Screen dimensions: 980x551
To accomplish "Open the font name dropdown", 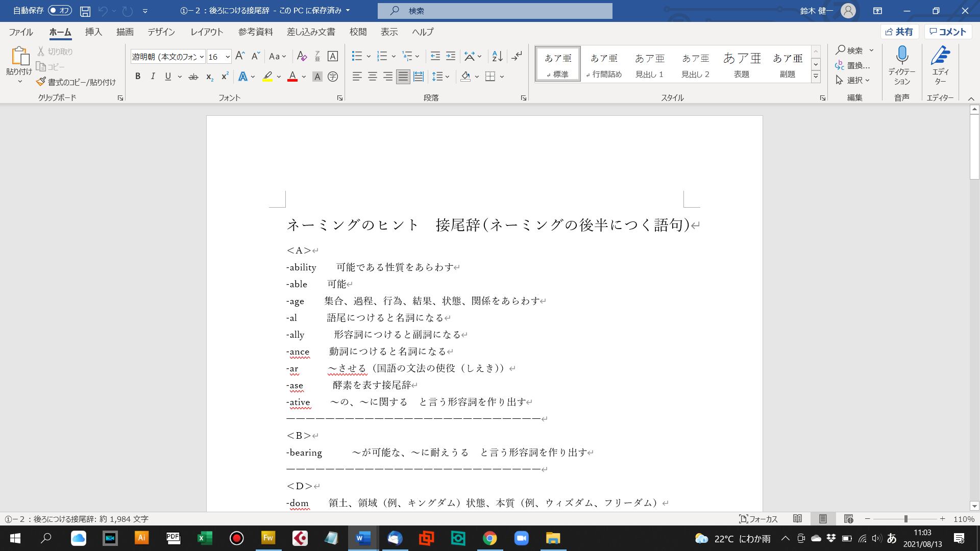I will (202, 57).
